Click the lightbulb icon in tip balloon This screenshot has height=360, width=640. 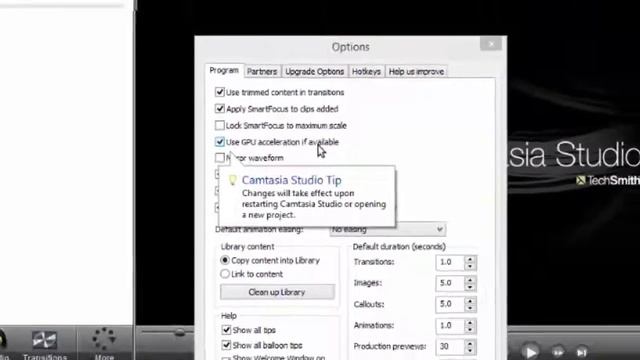232,180
